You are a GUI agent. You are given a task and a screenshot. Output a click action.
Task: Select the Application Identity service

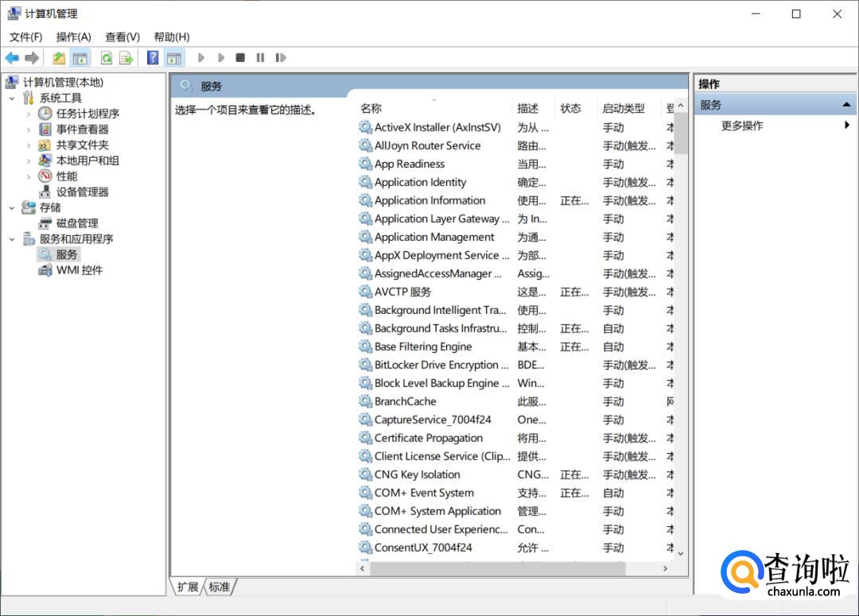pyautogui.click(x=420, y=182)
